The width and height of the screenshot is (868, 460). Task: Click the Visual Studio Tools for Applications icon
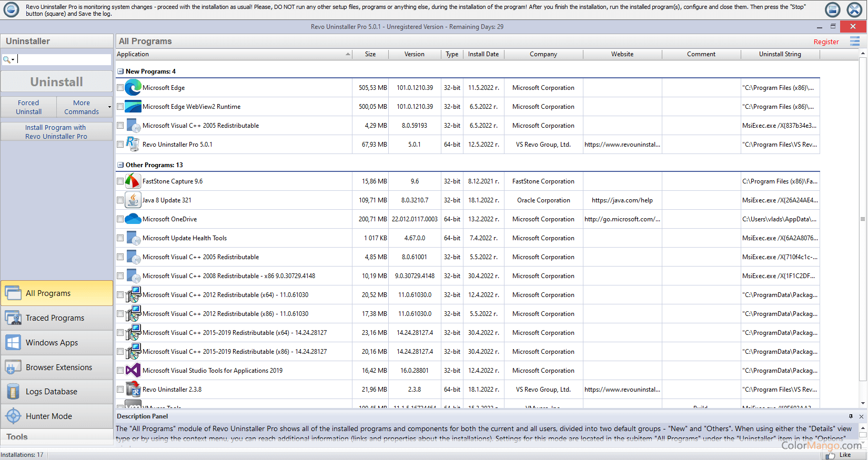coord(133,370)
